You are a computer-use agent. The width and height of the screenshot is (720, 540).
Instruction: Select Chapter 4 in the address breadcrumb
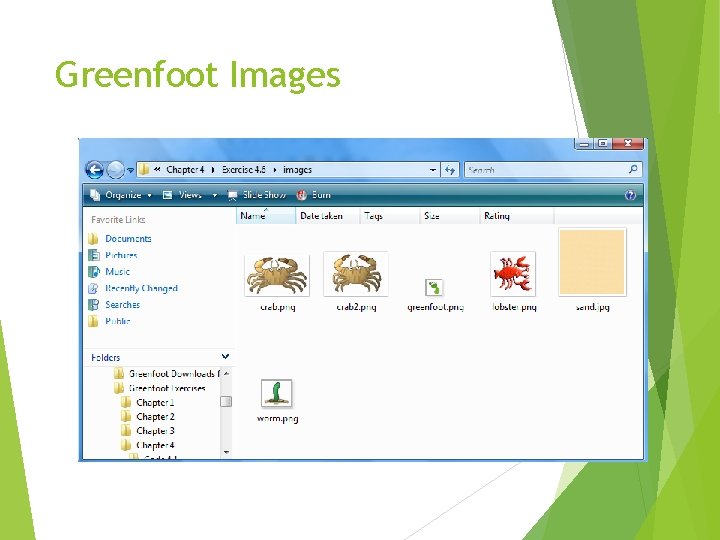tap(185, 169)
